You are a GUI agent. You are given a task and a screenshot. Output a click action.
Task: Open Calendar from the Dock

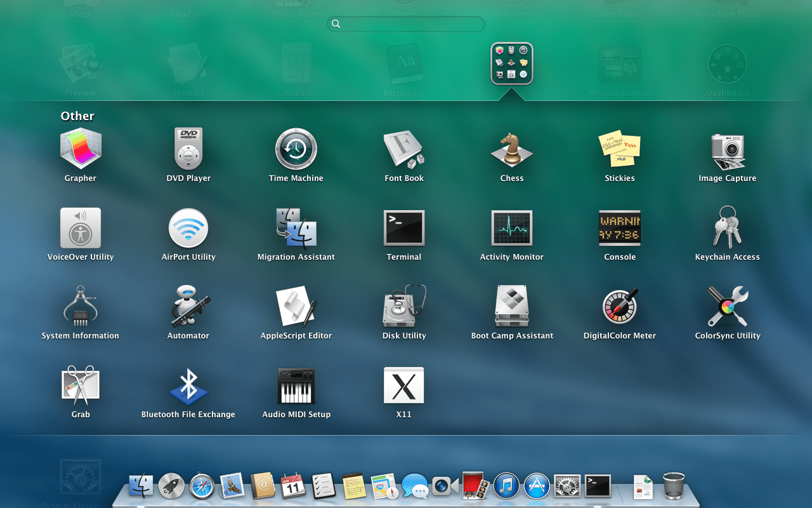293,486
